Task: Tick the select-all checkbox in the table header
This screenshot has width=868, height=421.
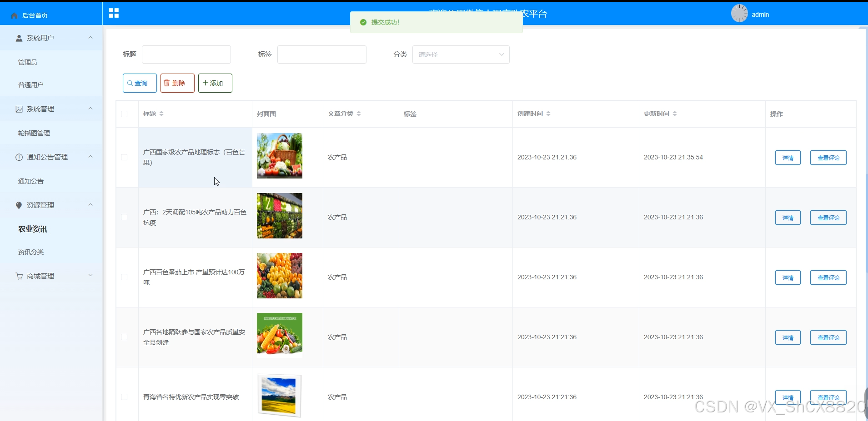Action: click(x=124, y=114)
